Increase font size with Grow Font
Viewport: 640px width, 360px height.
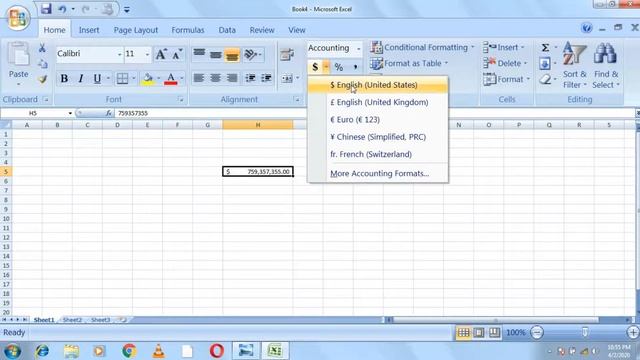point(161,54)
